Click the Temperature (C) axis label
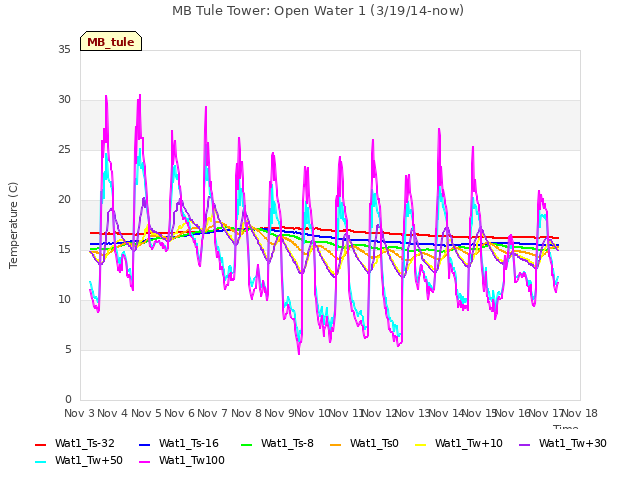The width and height of the screenshot is (640, 480). point(13,225)
